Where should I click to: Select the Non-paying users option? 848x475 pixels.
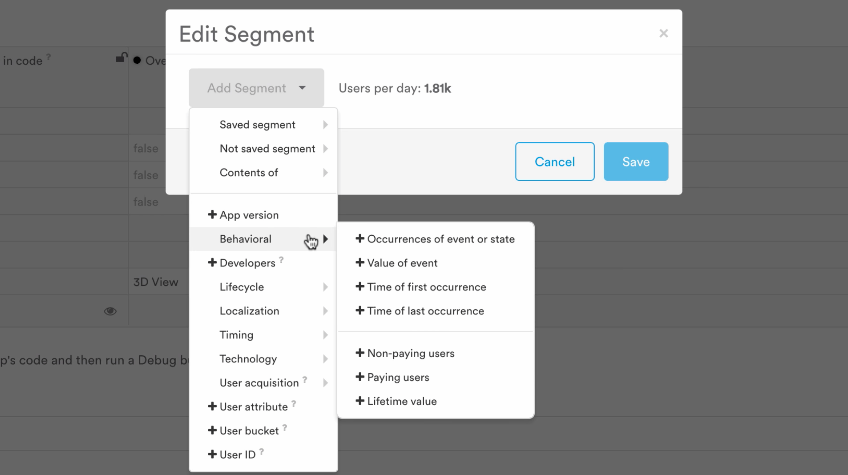405,353
